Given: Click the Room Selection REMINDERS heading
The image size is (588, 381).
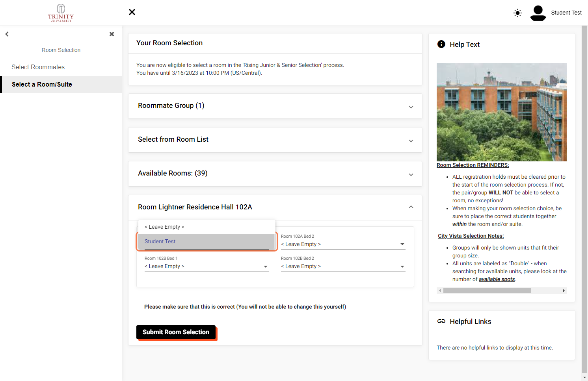Looking at the screenshot, I should pos(473,165).
